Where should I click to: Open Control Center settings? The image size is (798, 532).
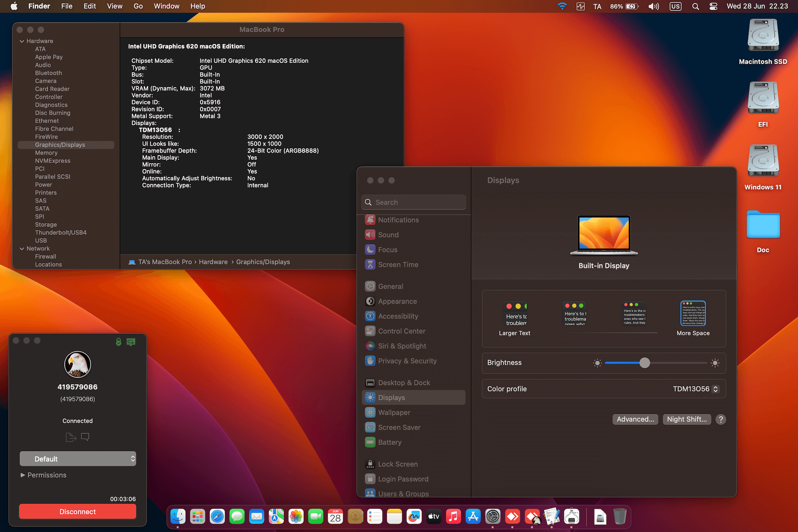(x=414, y=331)
